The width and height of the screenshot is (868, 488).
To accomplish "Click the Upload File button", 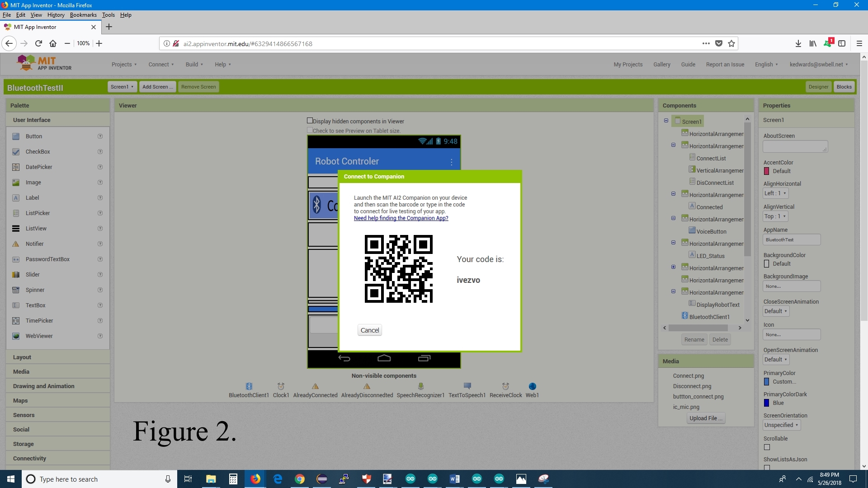I will pyautogui.click(x=706, y=418).
